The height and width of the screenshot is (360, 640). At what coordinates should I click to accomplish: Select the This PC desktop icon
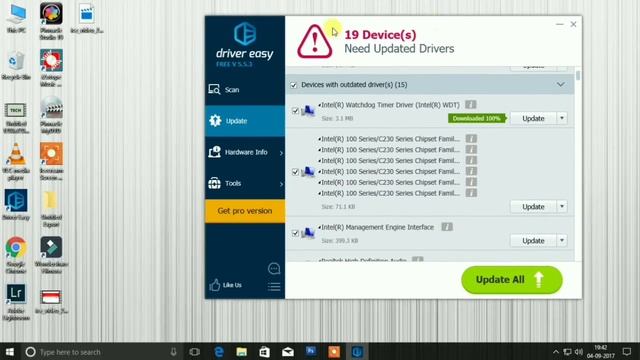[x=16, y=18]
